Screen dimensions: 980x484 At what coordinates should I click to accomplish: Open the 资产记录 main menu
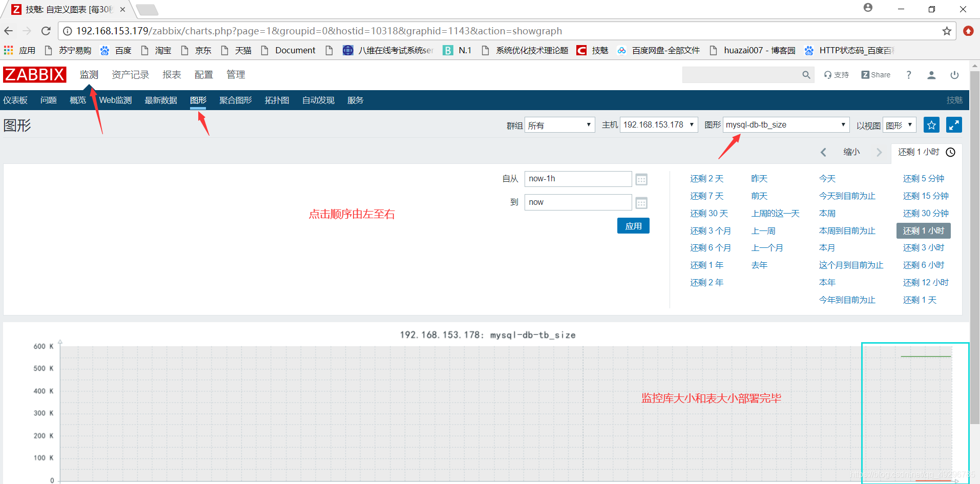point(131,75)
